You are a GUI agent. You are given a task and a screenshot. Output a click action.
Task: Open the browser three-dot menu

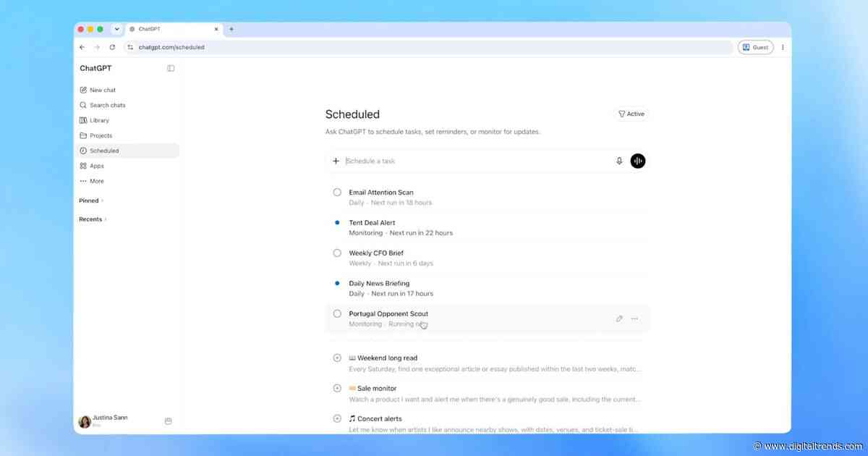pos(783,47)
